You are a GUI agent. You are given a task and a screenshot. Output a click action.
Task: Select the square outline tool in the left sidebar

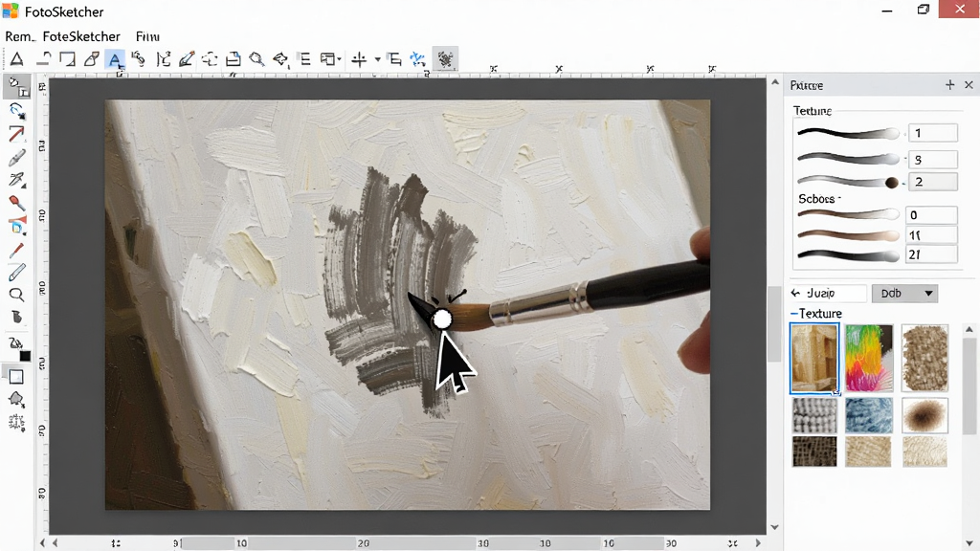coord(16,377)
